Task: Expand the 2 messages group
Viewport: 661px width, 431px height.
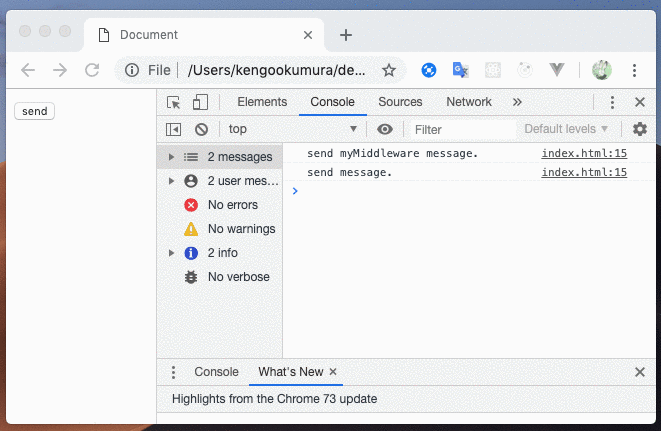Action: click(x=171, y=157)
